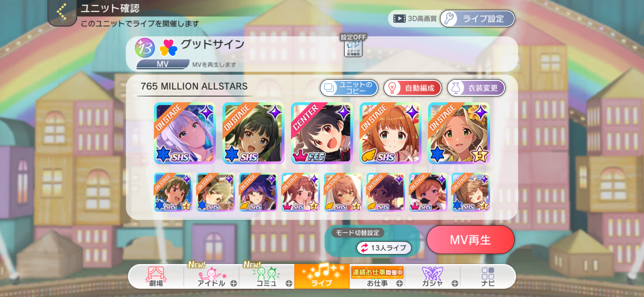Switch mode with 13人ライブ toggle
The width and height of the screenshot is (644, 297).
click(x=384, y=248)
